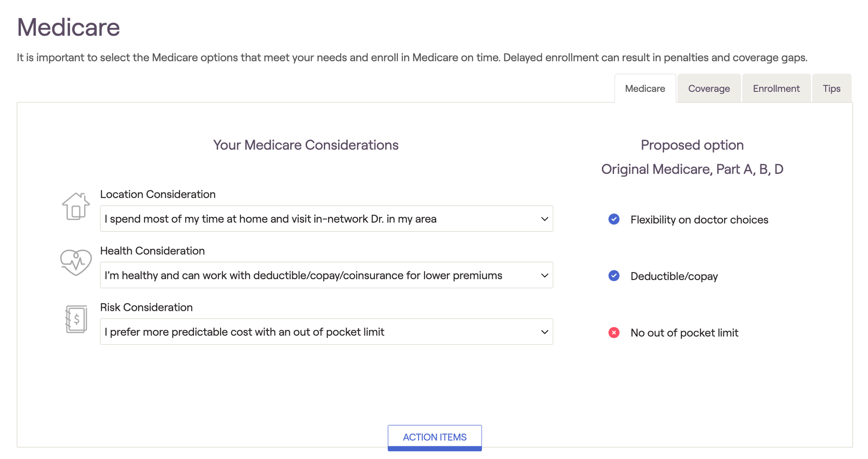This screenshot has width=868, height=459.
Task: Click 'Original Medicare, Part A, B, D' heading
Action: pos(692,169)
